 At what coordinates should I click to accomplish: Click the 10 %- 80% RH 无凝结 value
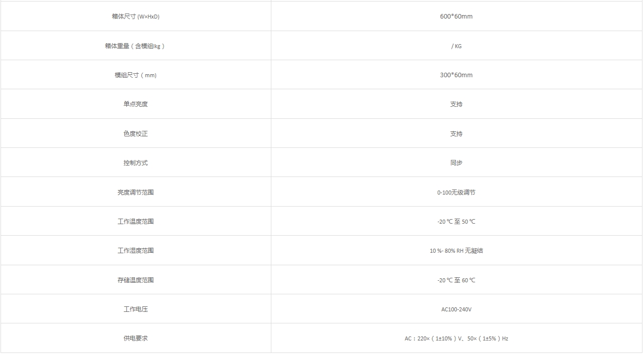tap(456, 251)
